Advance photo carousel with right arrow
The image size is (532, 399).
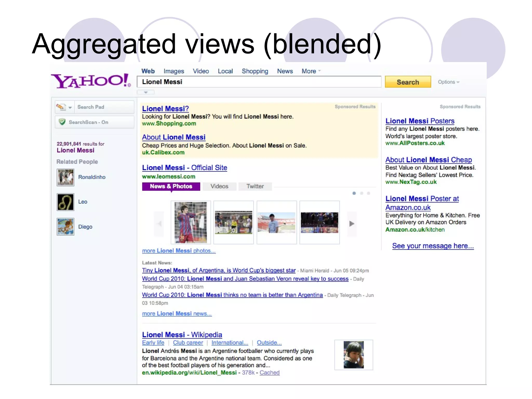(352, 224)
